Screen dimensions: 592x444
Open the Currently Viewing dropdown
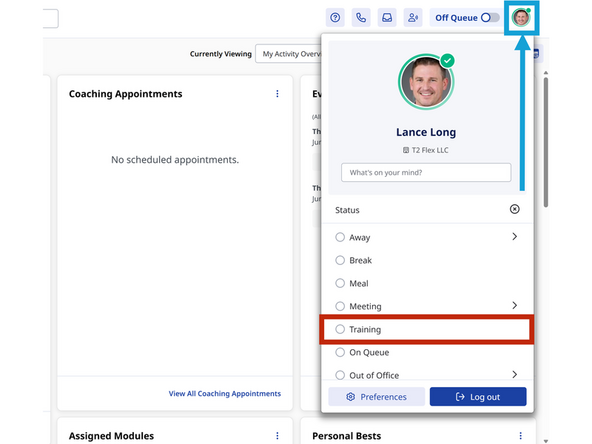pyautogui.click(x=288, y=54)
